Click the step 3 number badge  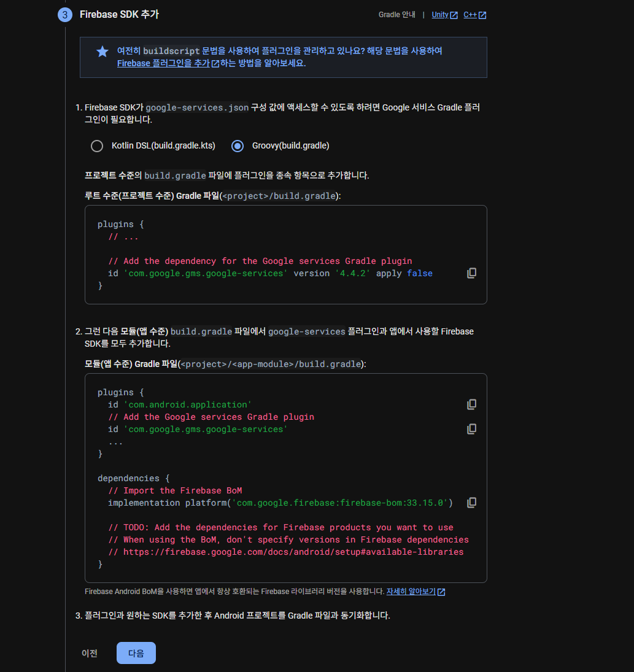pyautogui.click(x=64, y=15)
